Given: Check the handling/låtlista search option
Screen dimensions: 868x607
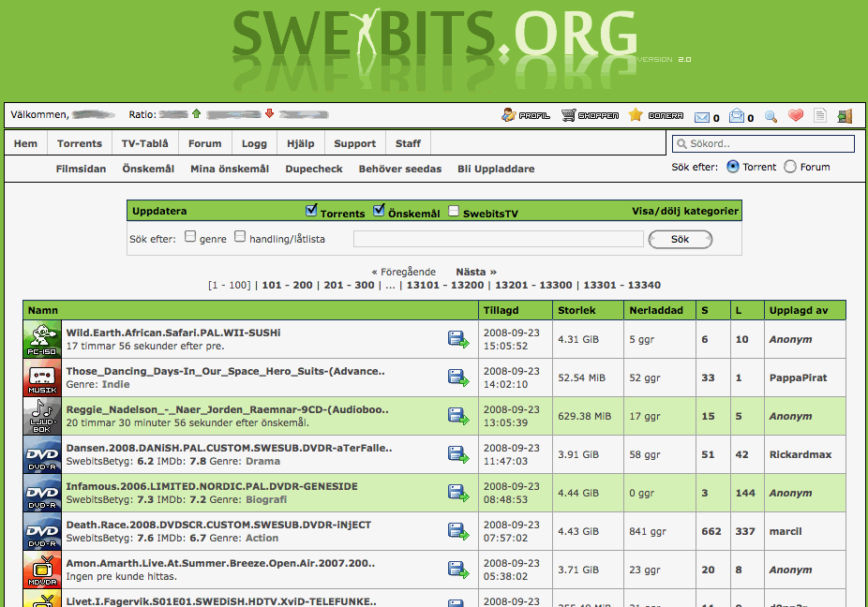Looking at the screenshot, I should [x=240, y=236].
